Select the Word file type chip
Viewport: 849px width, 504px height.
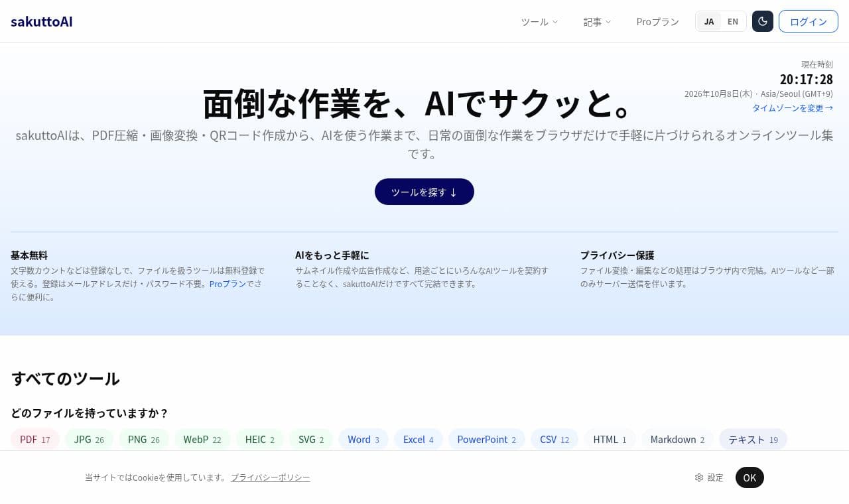[x=363, y=439]
